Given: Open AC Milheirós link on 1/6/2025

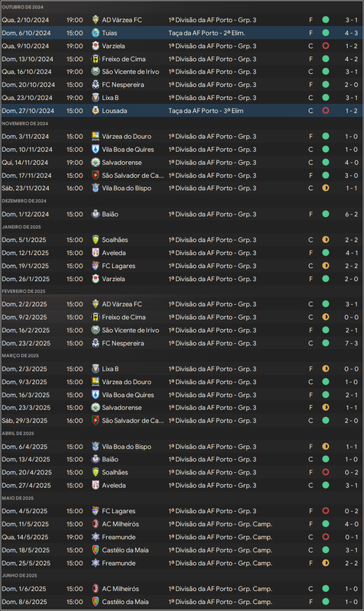Looking at the screenshot, I should click(121, 589).
